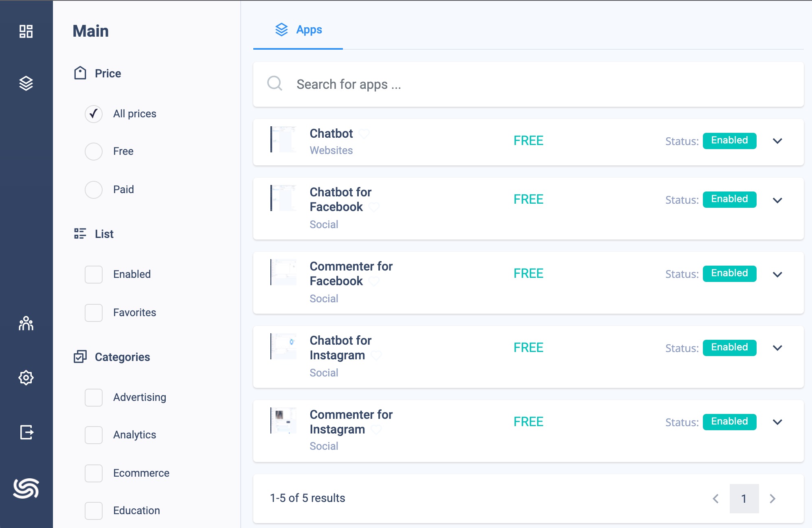This screenshot has height=528, width=812.
Task: Expand the Chatbot for Instagram row
Action: tap(777, 348)
